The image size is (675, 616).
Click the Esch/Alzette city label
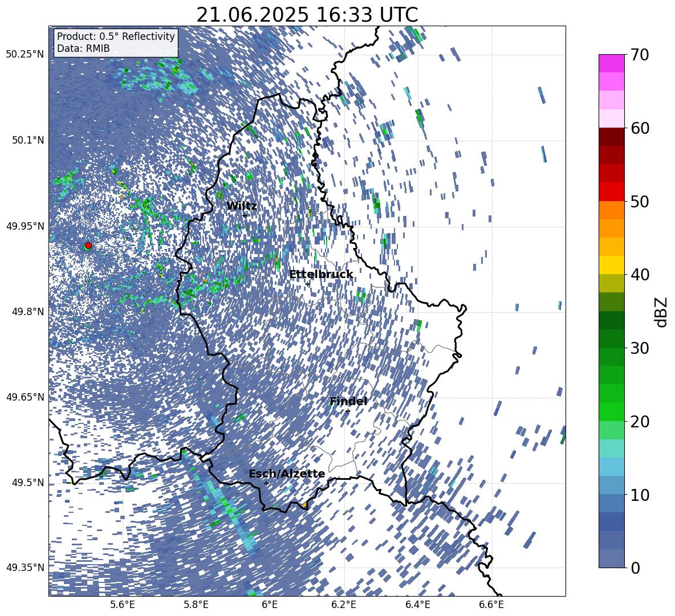[x=287, y=474]
